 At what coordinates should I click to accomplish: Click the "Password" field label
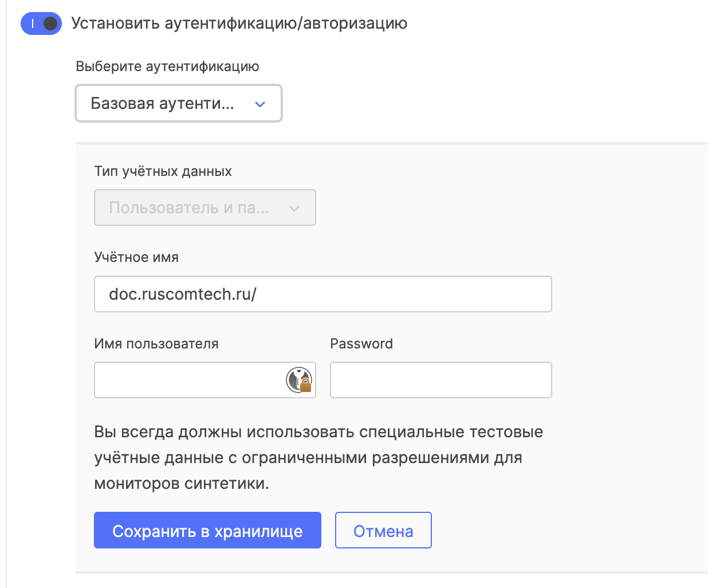[361, 344]
